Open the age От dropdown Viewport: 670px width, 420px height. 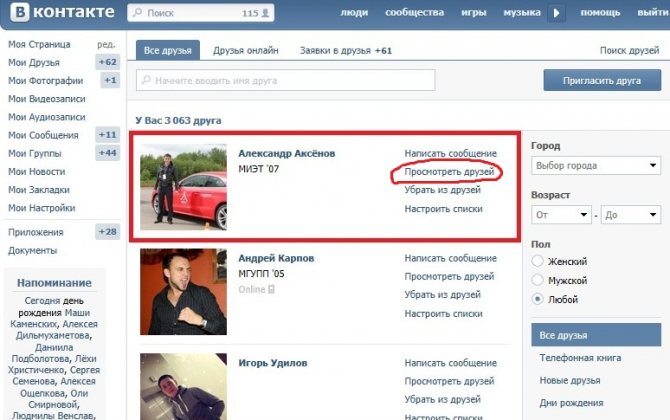click(561, 214)
